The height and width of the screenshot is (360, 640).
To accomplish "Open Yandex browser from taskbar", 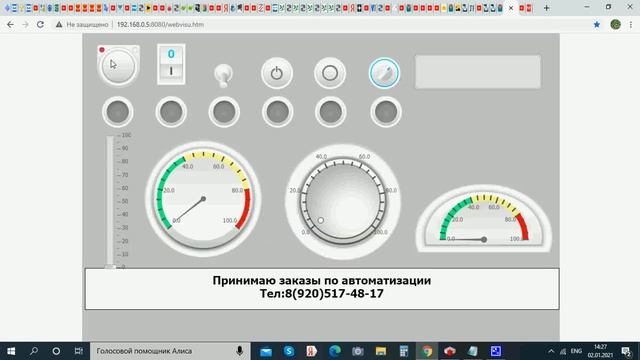I will point(312,351).
